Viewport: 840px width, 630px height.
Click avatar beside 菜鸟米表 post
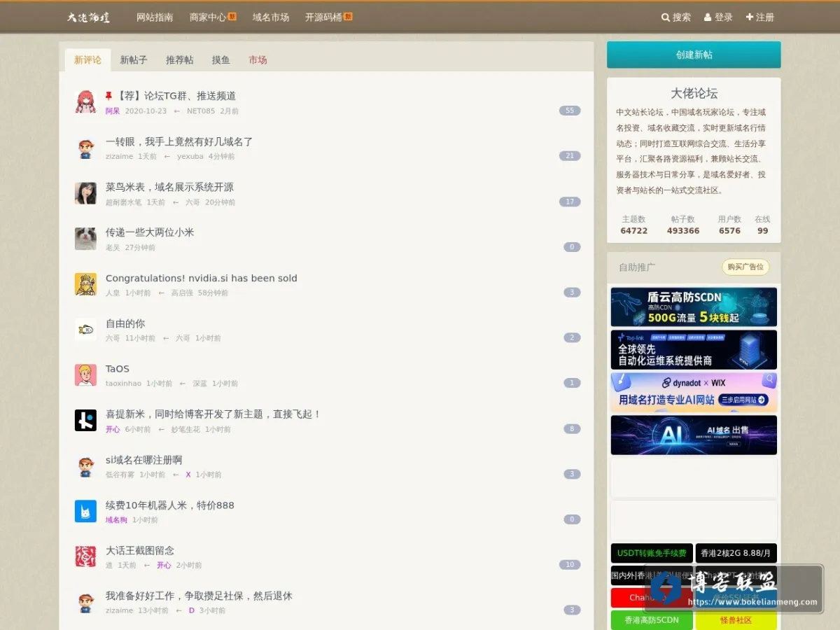[85, 193]
